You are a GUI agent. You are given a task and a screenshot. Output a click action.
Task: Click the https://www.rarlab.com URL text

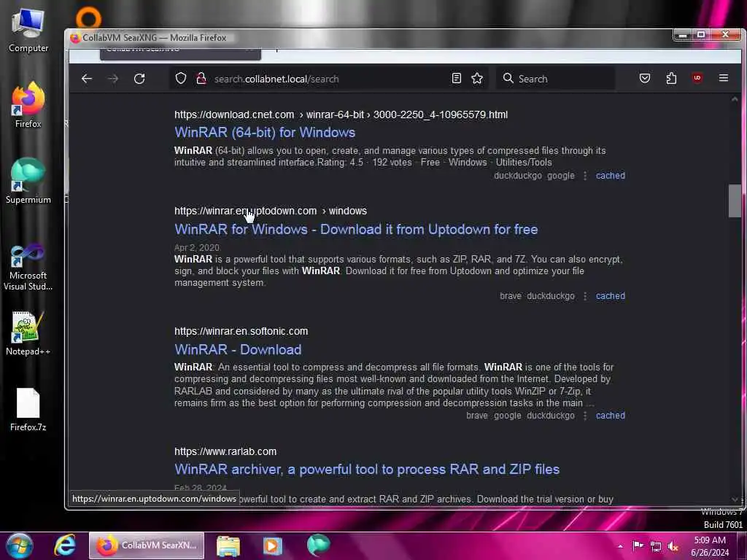coord(225,451)
